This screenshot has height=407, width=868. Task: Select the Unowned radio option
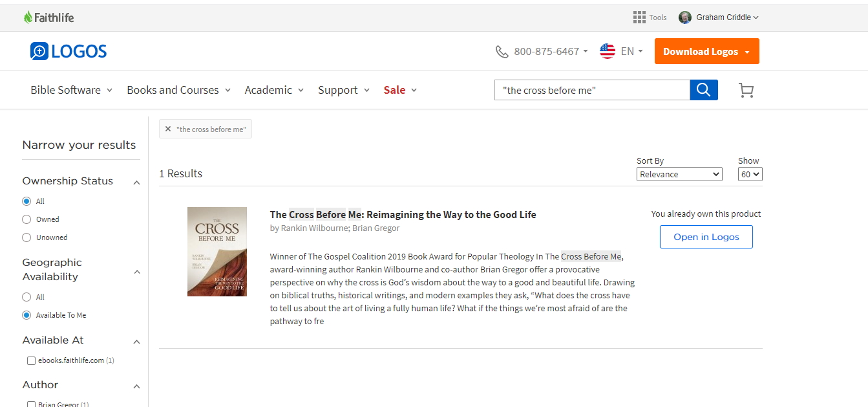tap(26, 237)
